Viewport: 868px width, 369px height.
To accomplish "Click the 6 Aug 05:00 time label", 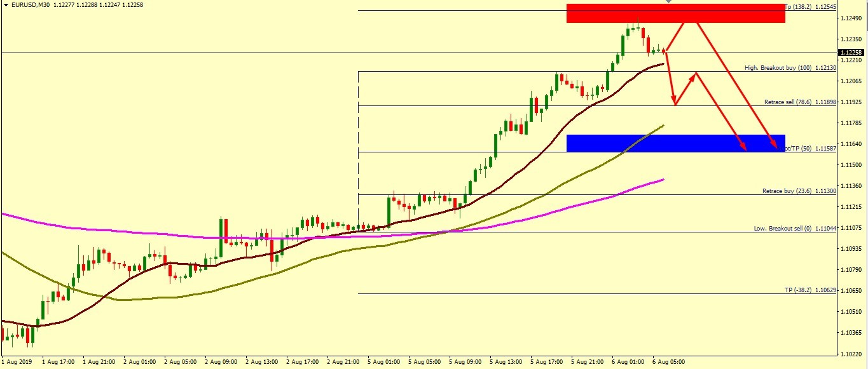I will pos(670,362).
